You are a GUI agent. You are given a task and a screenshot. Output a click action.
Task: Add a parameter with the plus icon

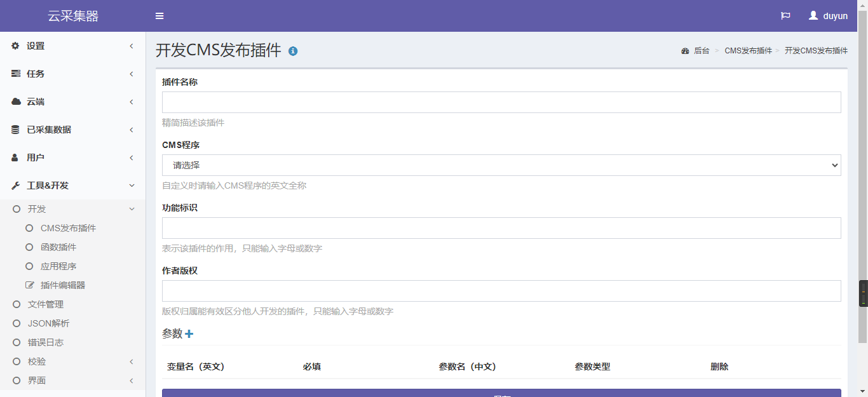click(189, 334)
